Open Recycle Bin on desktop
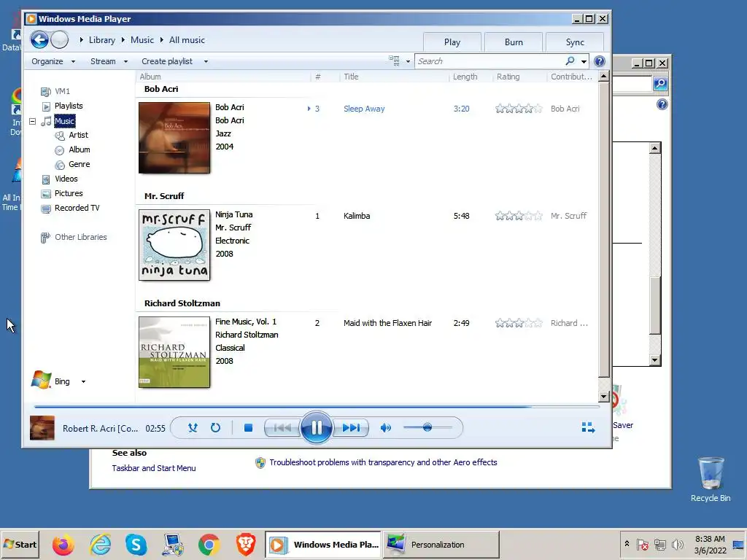 point(711,480)
